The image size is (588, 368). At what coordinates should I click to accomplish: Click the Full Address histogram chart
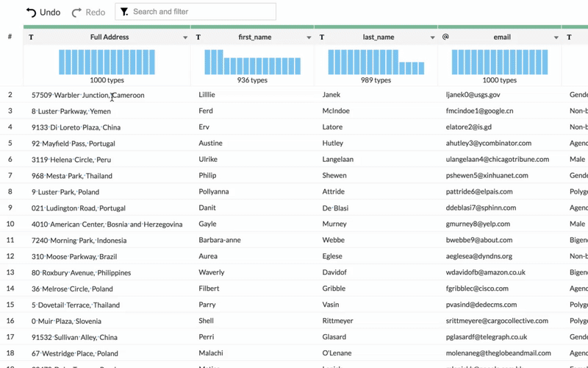(107, 62)
